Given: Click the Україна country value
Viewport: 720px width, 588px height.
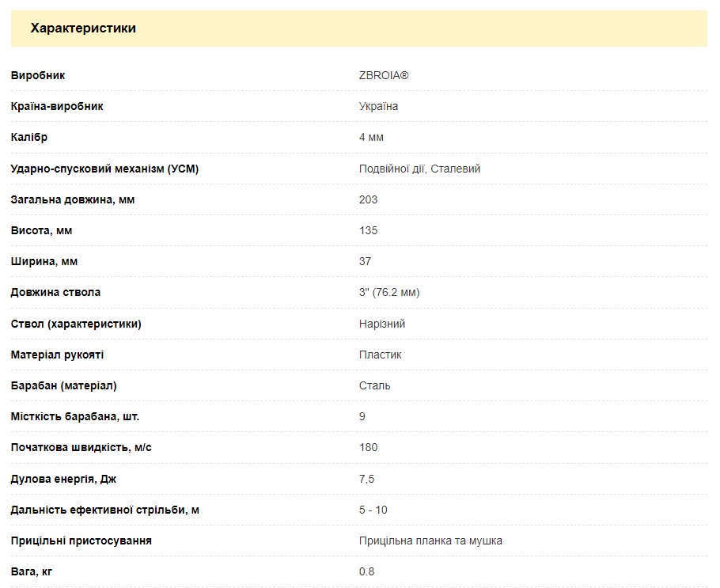Looking at the screenshot, I should pyautogui.click(x=378, y=106).
